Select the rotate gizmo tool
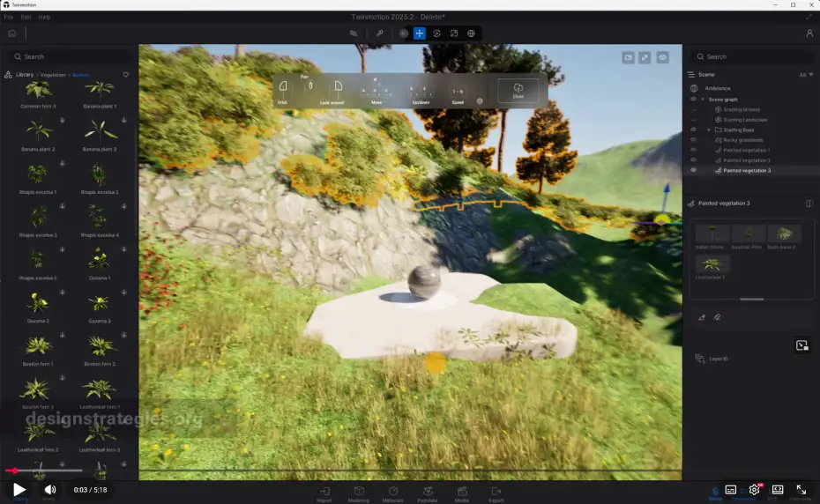The width and height of the screenshot is (820, 504). [x=436, y=33]
